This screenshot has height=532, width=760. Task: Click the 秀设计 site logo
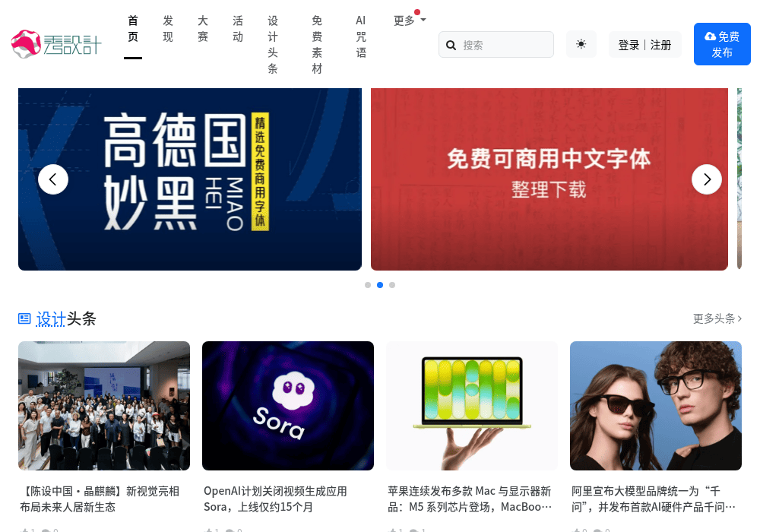point(56,44)
